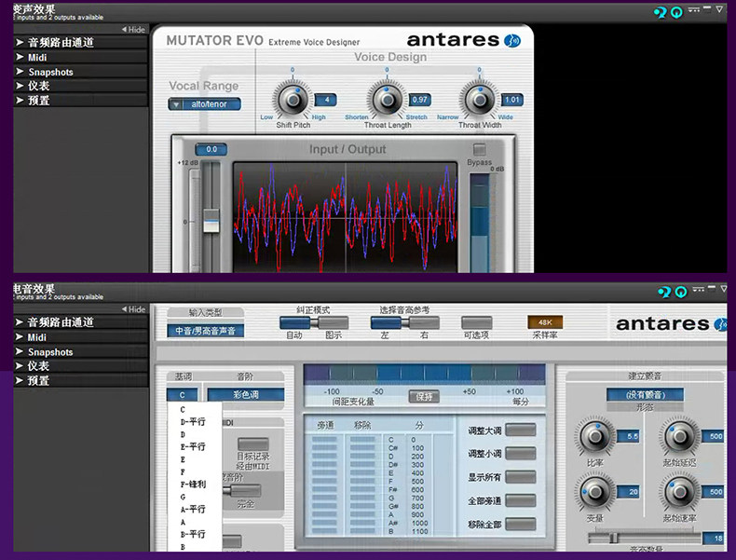Expand Midi in 电音效果 sidebar

[x=80, y=337]
